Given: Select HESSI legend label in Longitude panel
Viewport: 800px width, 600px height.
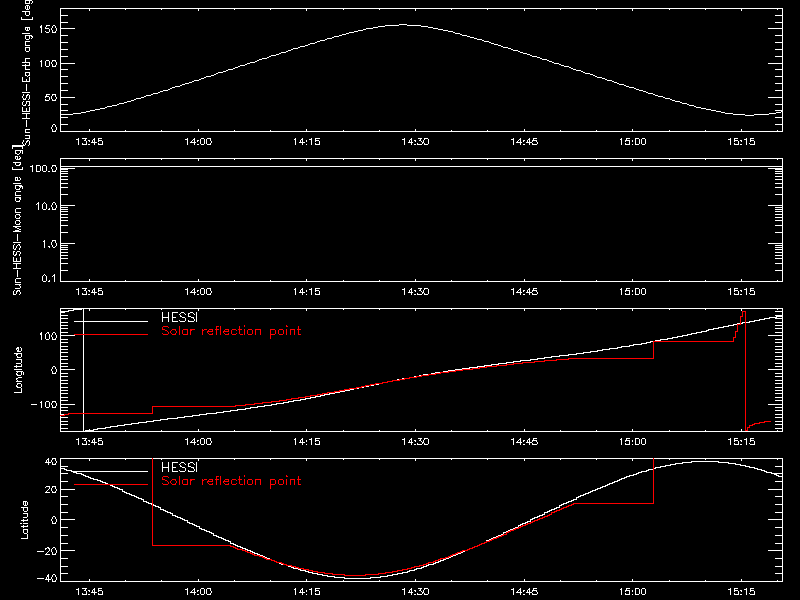Looking at the screenshot, I should click(179, 317).
